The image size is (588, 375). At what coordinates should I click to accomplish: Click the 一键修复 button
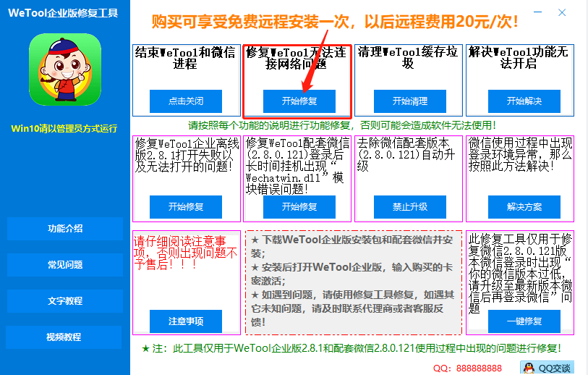click(524, 321)
